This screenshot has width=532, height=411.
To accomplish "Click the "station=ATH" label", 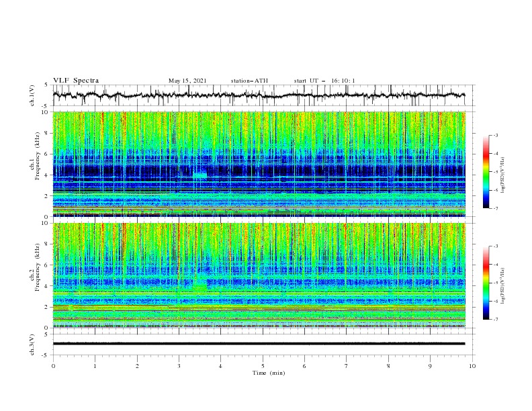I will (x=249, y=81).
